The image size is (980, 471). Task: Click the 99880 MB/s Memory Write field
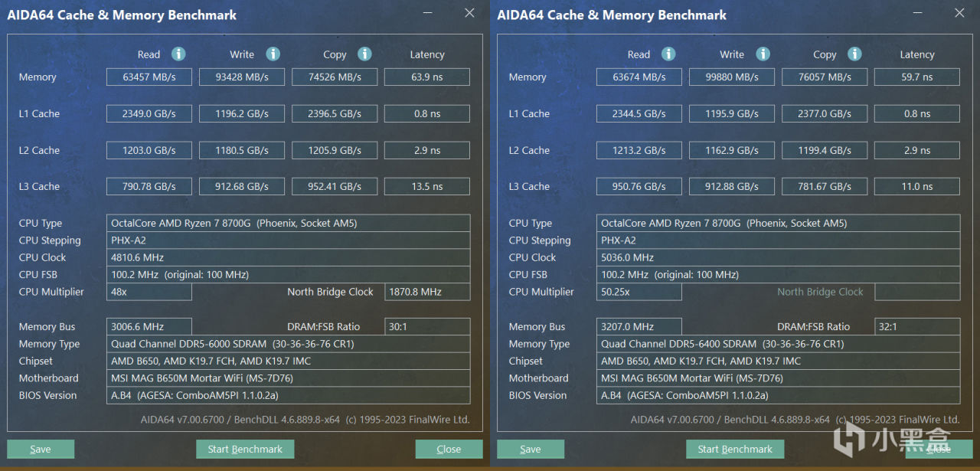click(x=732, y=77)
